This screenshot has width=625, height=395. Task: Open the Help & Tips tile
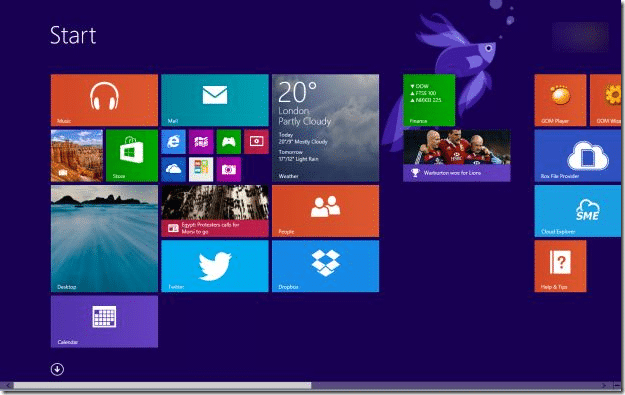coord(560,266)
